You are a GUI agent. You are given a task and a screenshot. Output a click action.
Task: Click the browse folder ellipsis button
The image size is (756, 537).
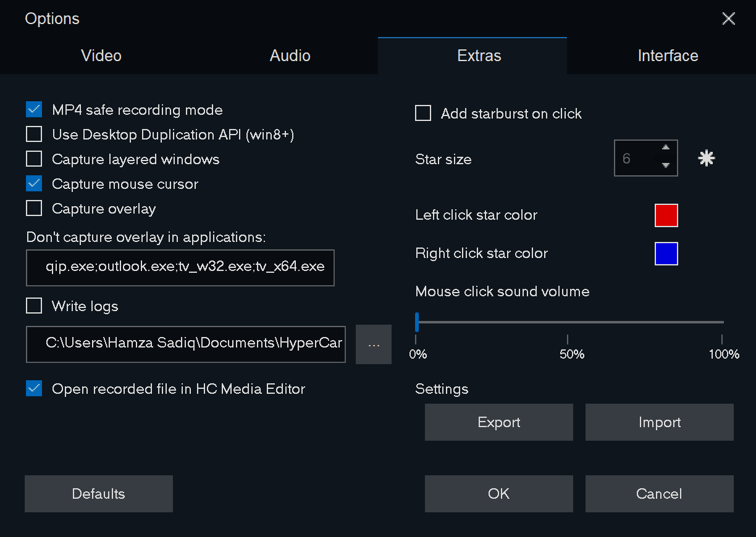[x=374, y=344]
